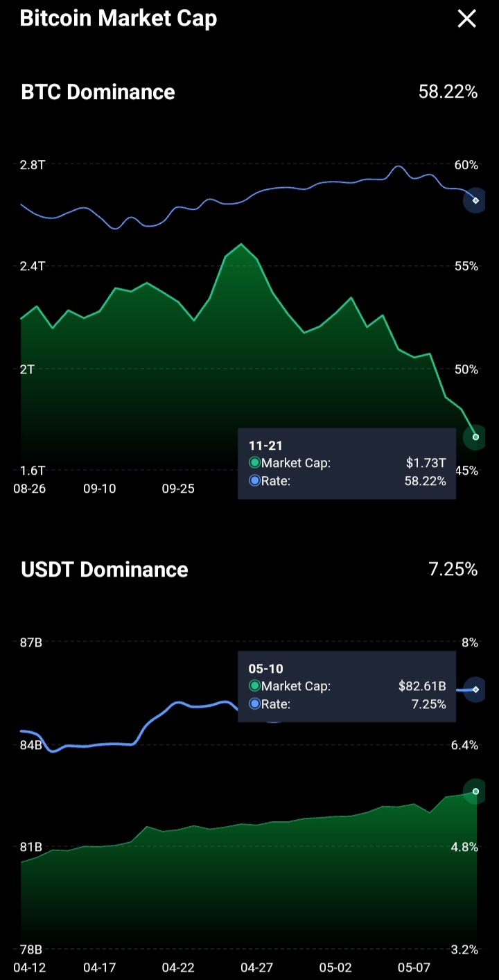The width and height of the screenshot is (499, 980).
Task: Close the Bitcoin Market Cap panel
Action: [466, 19]
